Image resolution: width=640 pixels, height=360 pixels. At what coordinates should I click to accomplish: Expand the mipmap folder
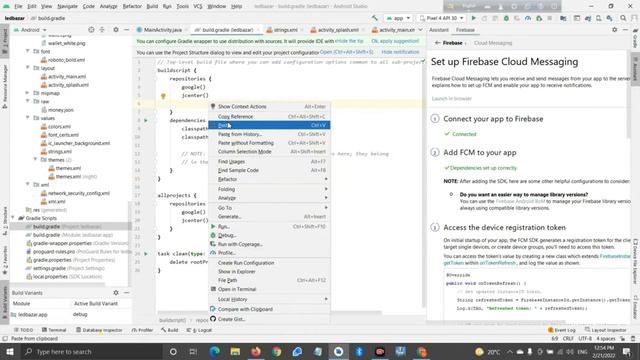(28, 93)
